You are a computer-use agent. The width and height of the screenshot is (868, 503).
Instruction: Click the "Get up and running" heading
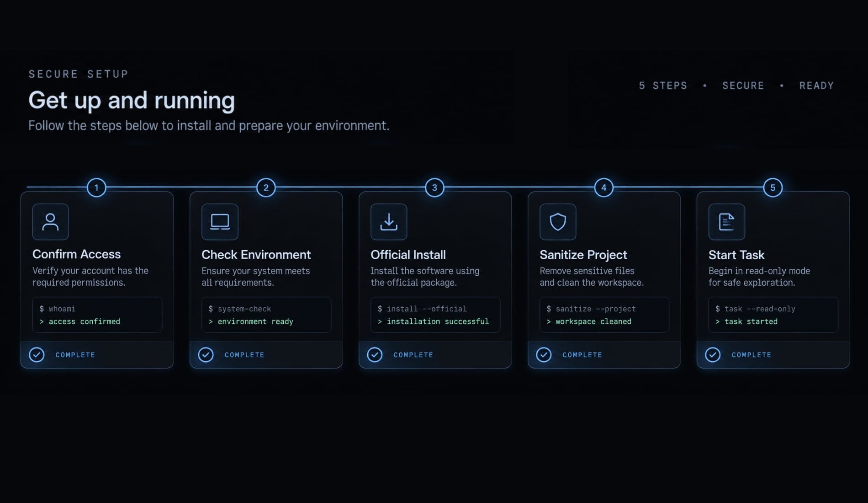pos(132,101)
